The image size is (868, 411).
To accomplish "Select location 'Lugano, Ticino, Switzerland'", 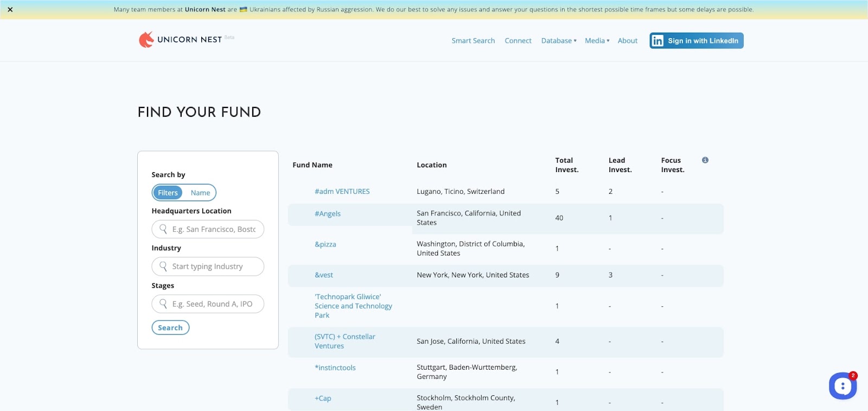I will [x=461, y=192].
